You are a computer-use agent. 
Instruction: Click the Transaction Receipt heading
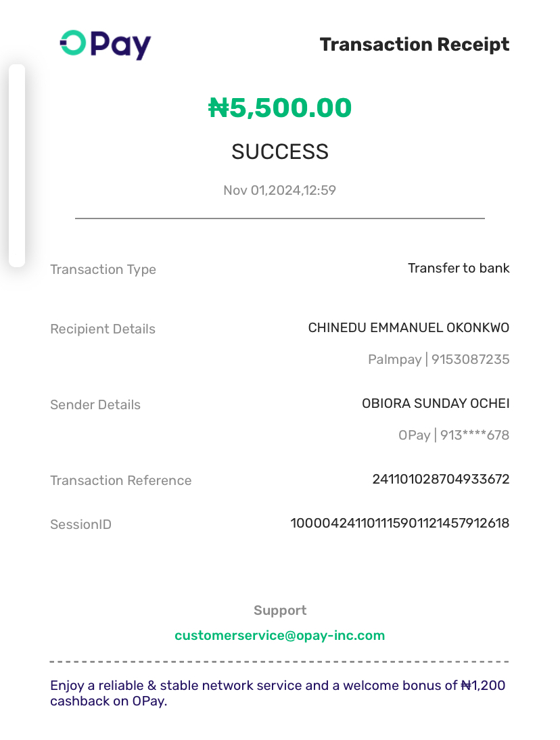pyautogui.click(x=414, y=45)
